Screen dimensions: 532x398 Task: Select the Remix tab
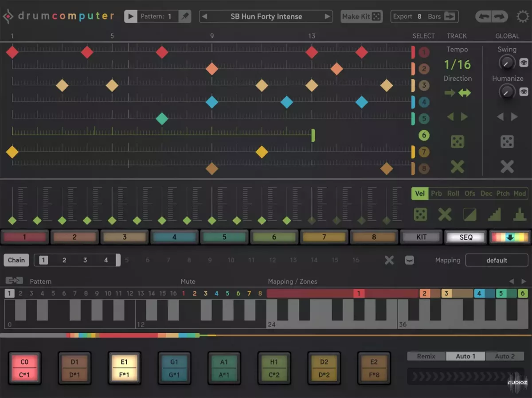pos(426,356)
